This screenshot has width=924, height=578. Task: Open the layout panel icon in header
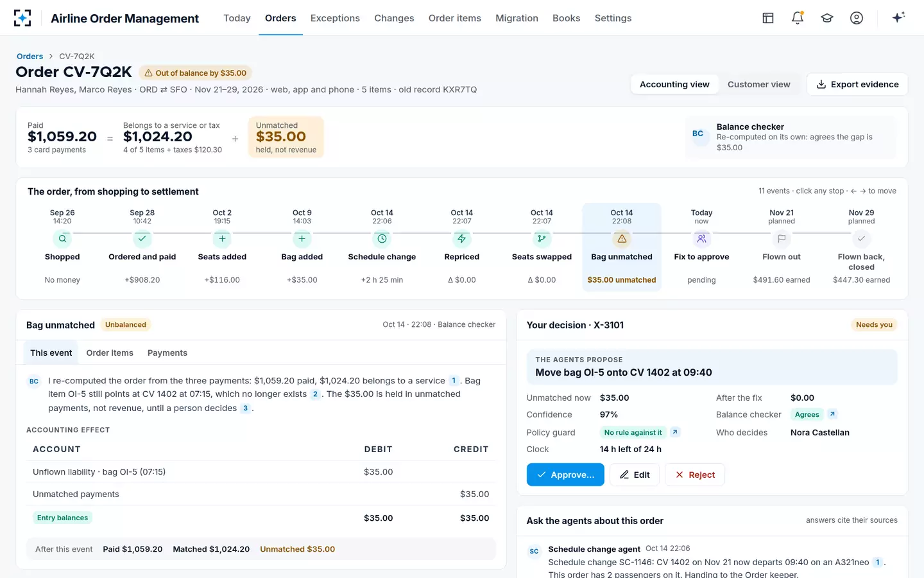[768, 18]
